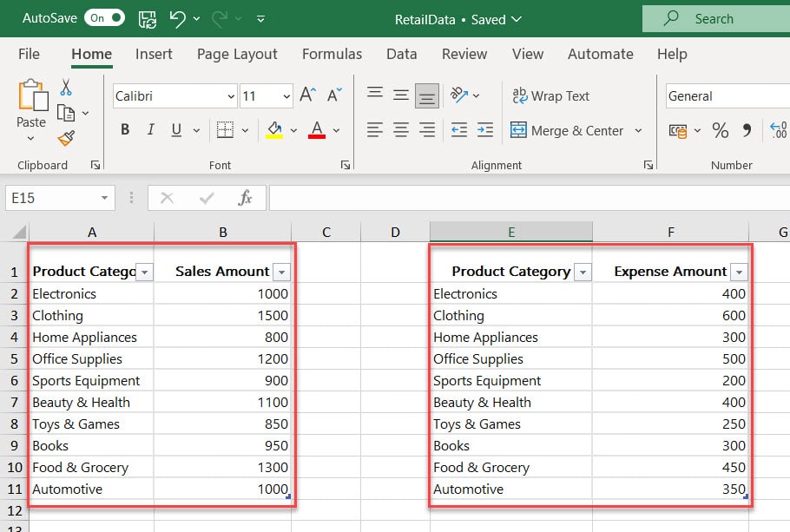Toggle the AutoSave switch
The height and width of the screenshot is (532, 790).
[x=104, y=18]
